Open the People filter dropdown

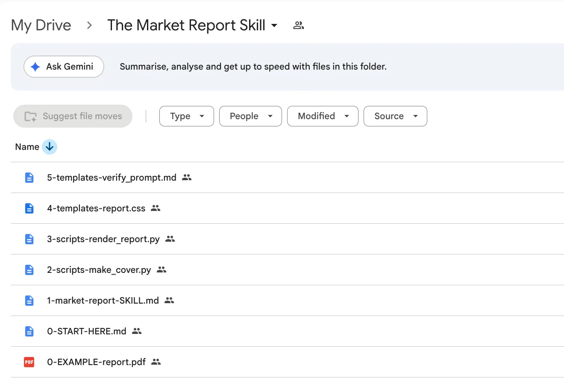coord(250,116)
